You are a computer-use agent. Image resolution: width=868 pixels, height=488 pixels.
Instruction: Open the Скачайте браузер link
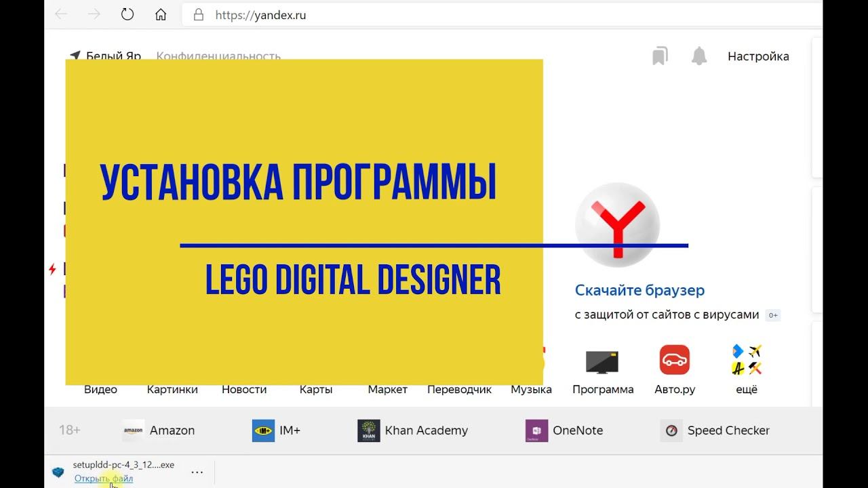click(x=639, y=290)
